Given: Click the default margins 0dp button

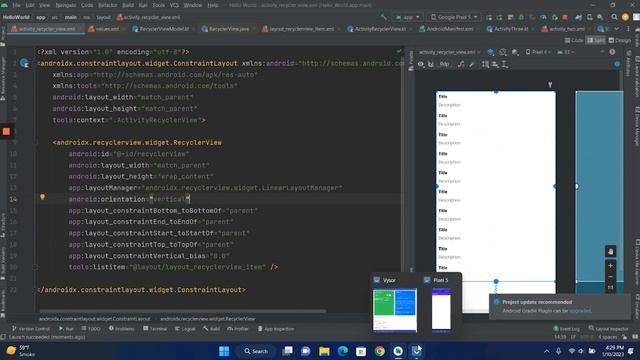Looking at the screenshot, I should pyautogui.click(x=444, y=64).
